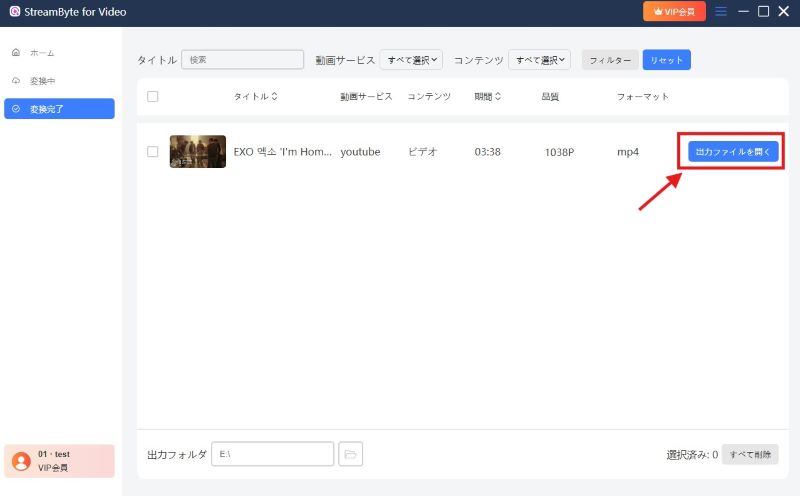Click the converting cloud icon in sidebar
This screenshot has height=496, width=800.
click(16, 80)
